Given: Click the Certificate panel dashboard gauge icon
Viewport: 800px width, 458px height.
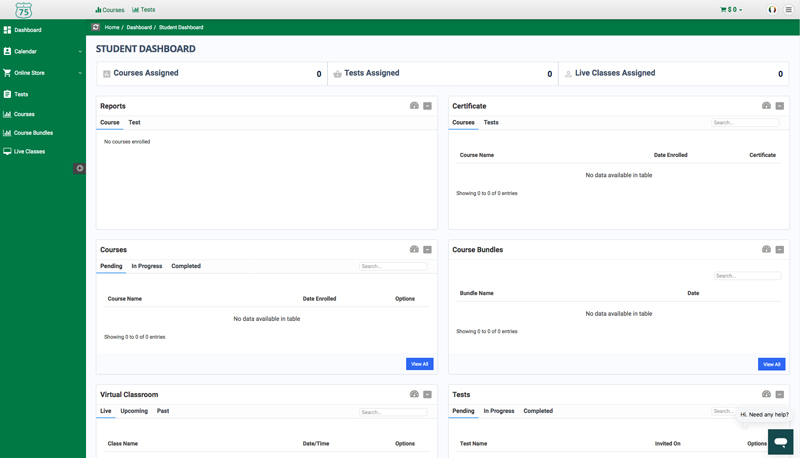Looking at the screenshot, I should click(766, 106).
